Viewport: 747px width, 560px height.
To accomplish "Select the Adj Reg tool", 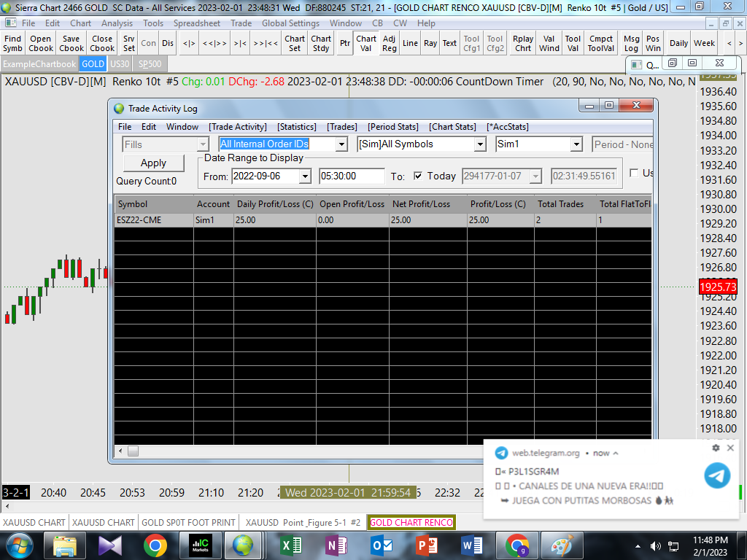I will coord(390,43).
